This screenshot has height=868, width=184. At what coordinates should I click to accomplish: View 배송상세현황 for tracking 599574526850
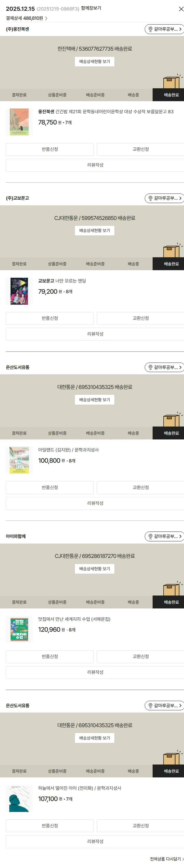coord(94,231)
